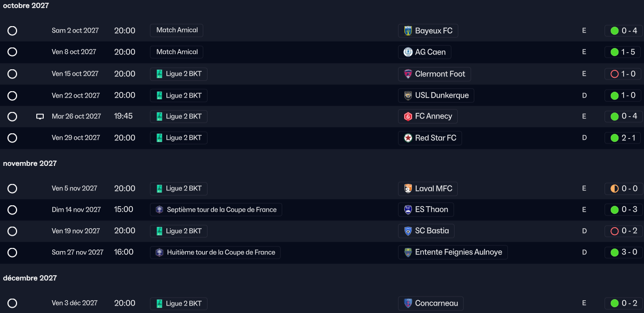
Task: Open the 0 - 0 draw result versus Laval MFC
Action: point(624,189)
